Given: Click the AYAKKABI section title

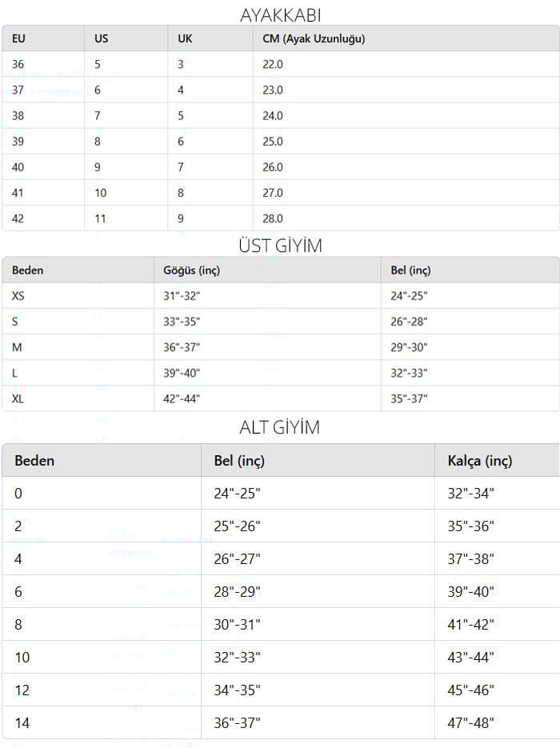Looking at the screenshot, I should pyautogui.click(x=281, y=15).
